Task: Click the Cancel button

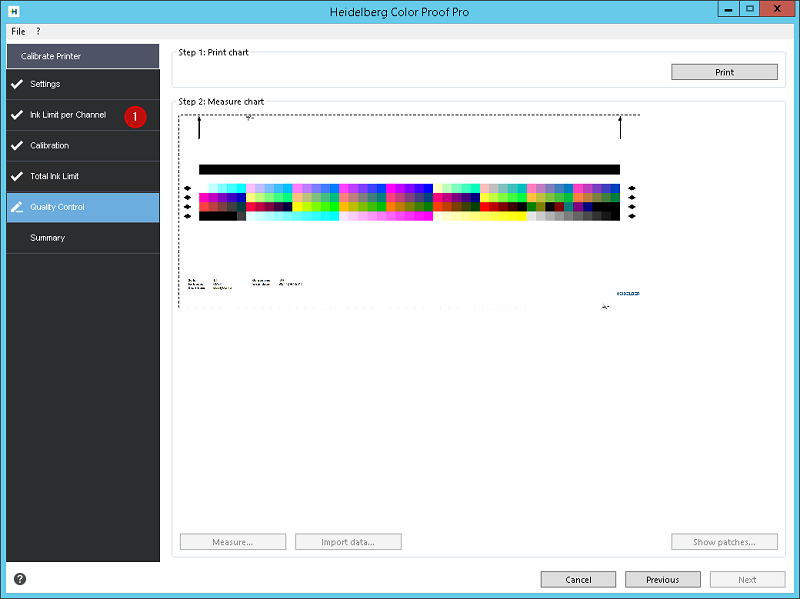Action: pos(578,580)
